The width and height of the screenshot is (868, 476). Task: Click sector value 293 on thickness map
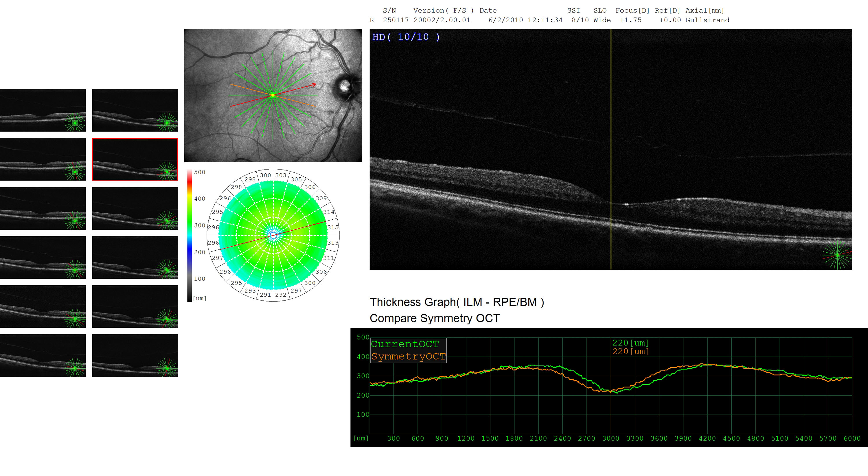click(x=250, y=291)
